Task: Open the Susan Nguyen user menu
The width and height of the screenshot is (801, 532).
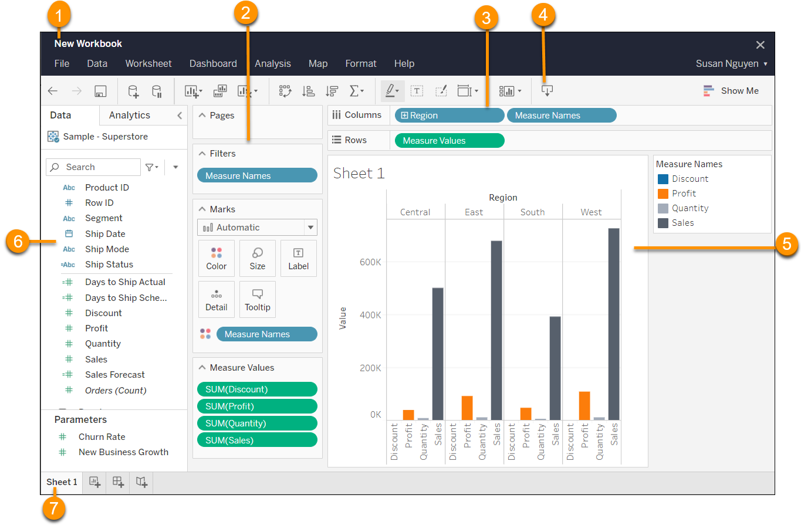Action: tap(732, 63)
